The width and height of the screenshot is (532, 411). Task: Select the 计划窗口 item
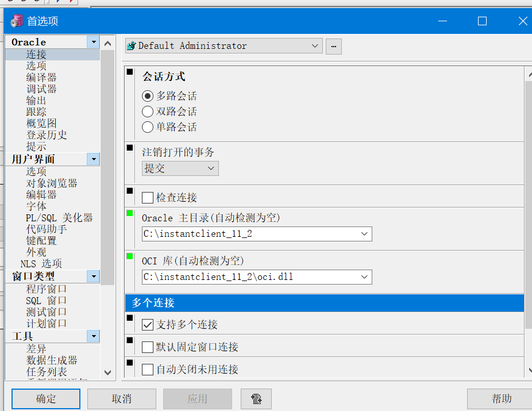tap(47, 324)
